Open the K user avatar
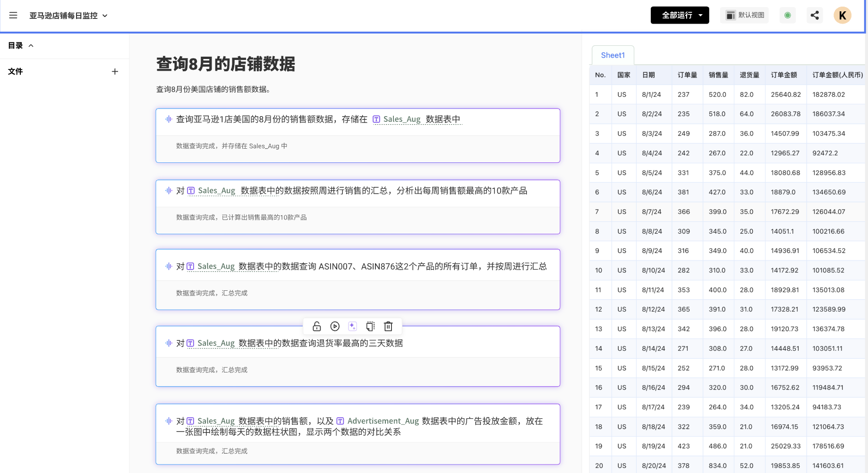 pos(842,15)
